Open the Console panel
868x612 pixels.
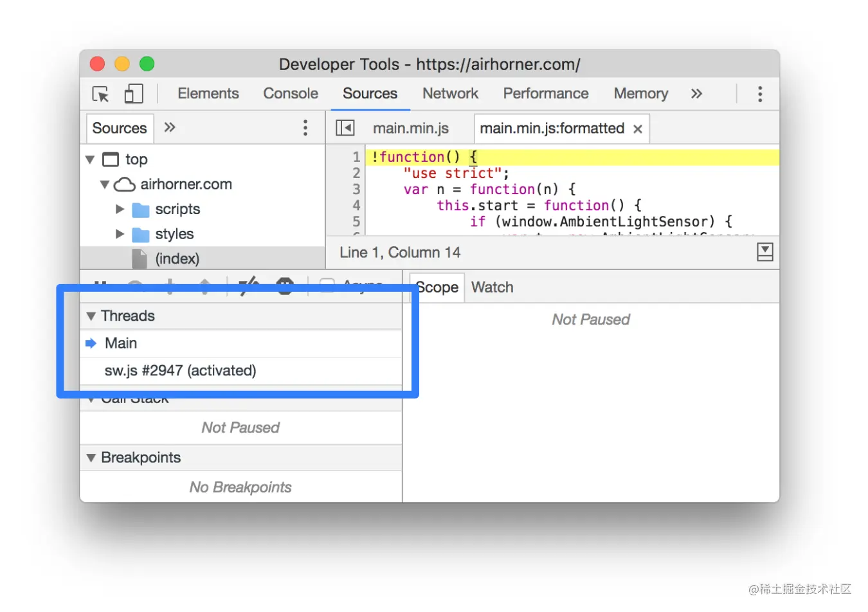(291, 94)
